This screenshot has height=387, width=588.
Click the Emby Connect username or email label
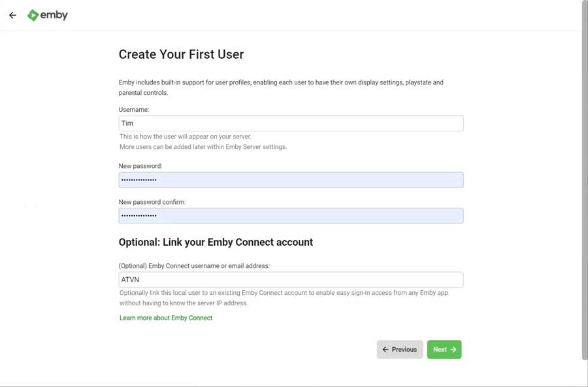pyautogui.click(x=194, y=266)
